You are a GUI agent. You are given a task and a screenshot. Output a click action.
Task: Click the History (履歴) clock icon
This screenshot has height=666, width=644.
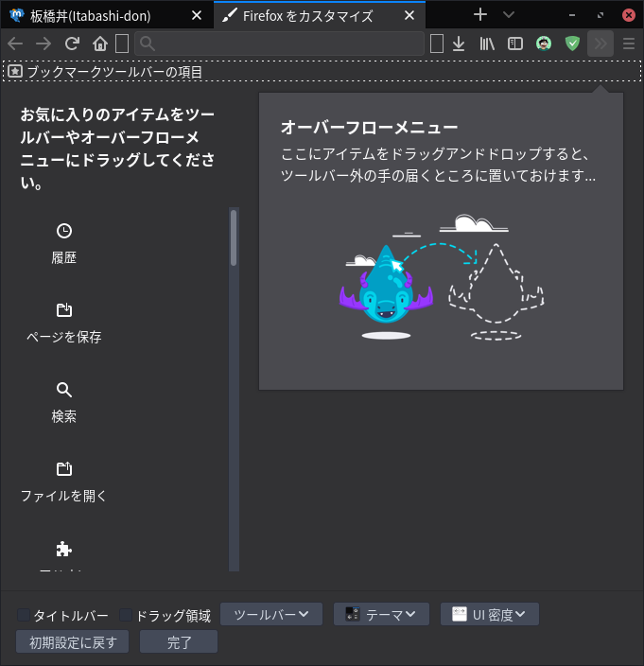(x=63, y=231)
